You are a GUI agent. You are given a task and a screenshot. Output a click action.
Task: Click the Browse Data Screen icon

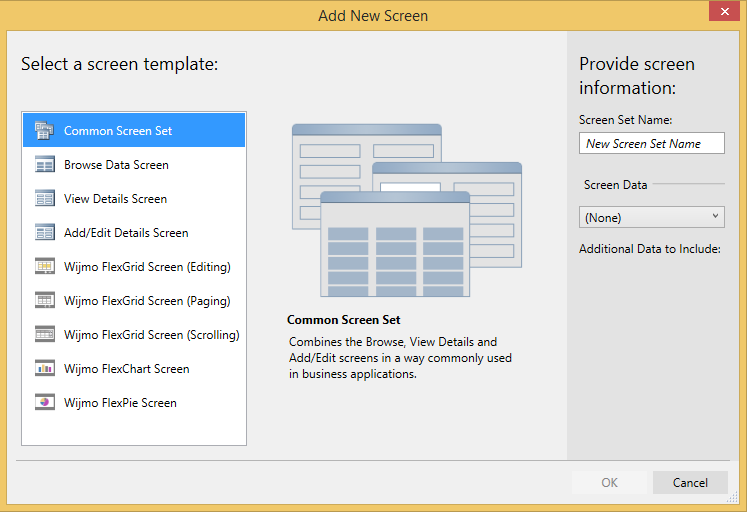click(x=44, y=165)
